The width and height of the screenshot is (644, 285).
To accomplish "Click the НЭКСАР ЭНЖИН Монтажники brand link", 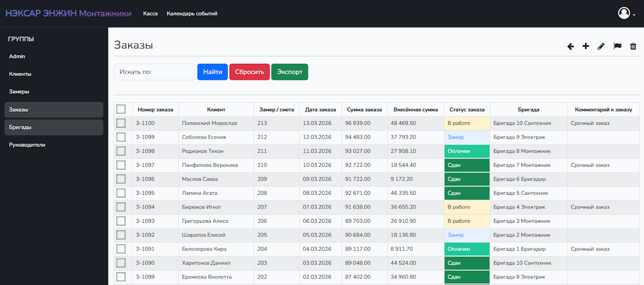I will click(68, 13).
